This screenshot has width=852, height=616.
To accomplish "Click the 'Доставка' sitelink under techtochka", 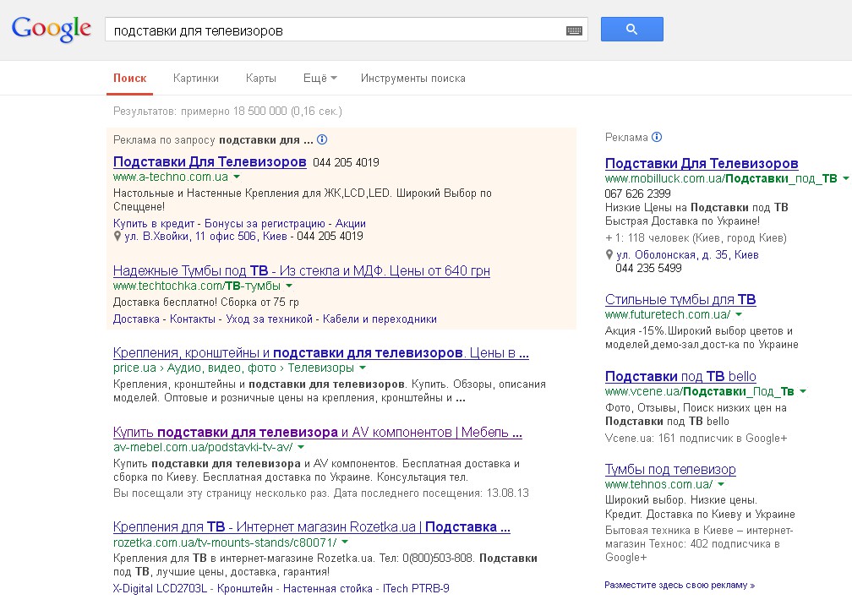I will [136, 319].
